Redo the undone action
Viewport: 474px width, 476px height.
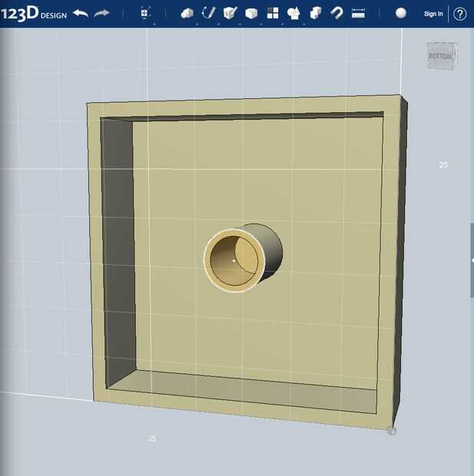101,14
